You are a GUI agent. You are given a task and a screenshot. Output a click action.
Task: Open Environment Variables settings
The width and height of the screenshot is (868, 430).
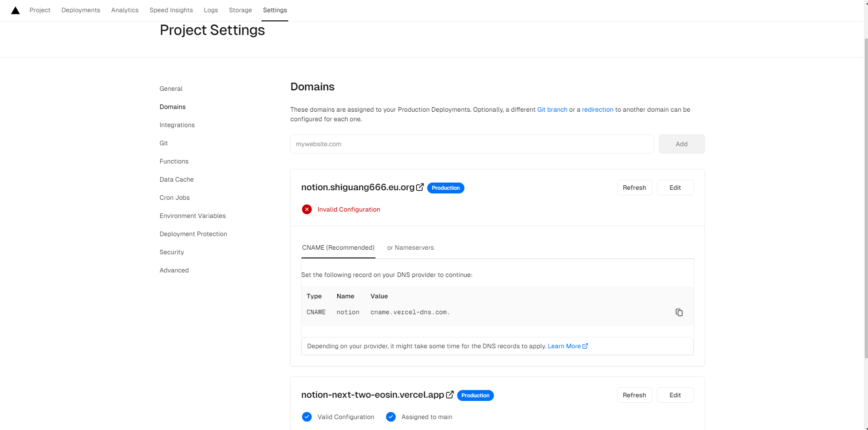coord(192,216)
